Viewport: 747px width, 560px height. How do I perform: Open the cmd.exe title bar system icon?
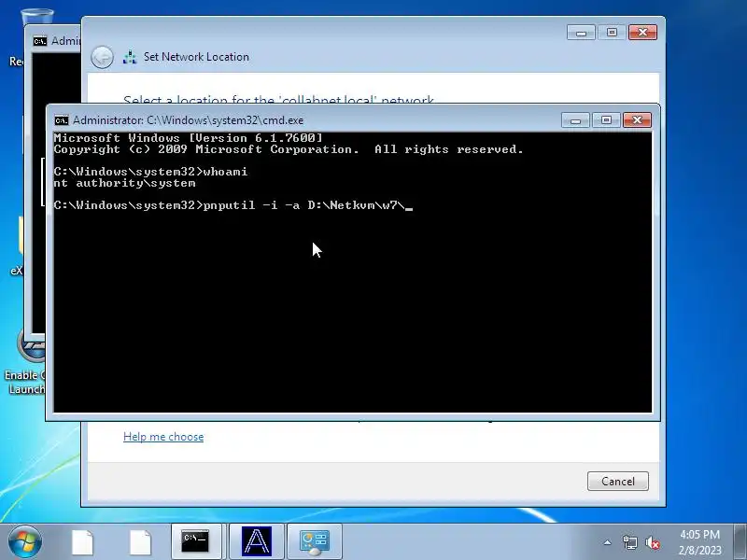tap(61, 120)
